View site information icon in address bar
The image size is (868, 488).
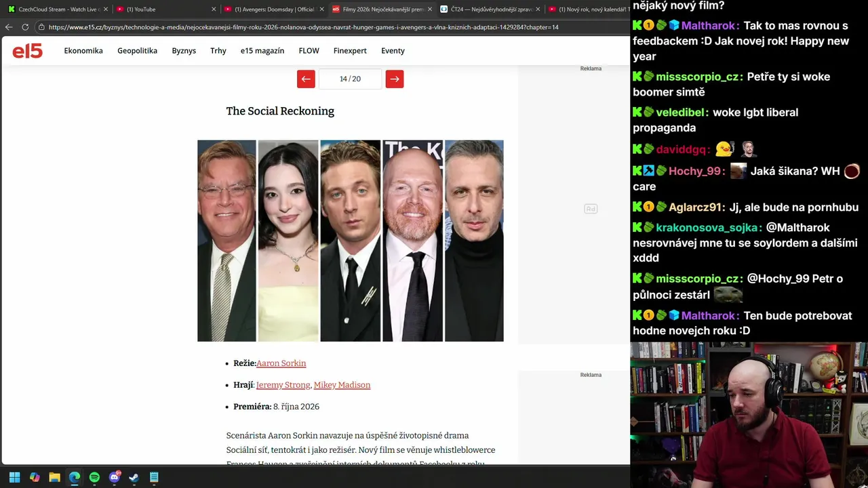(x=41, y=27)
